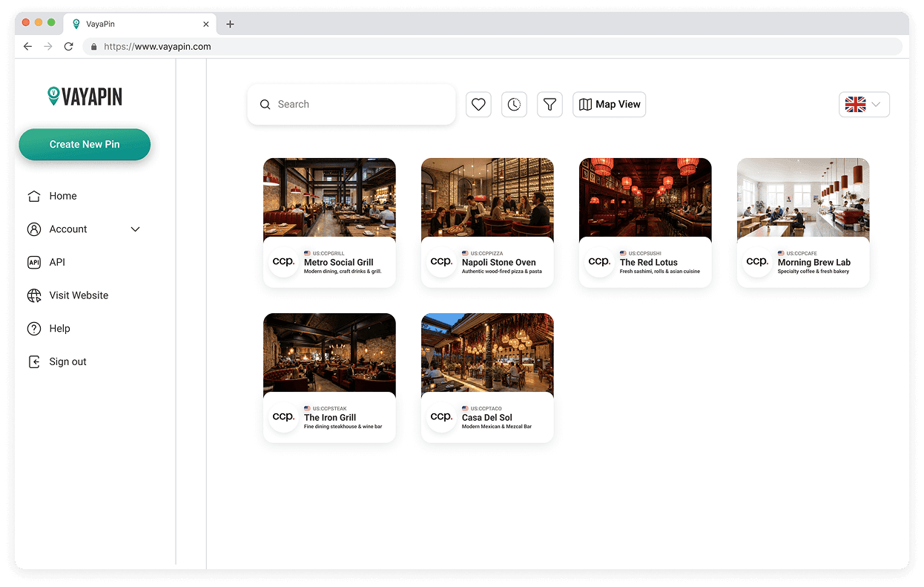The image size is (924, 587).
Task: Open the Account section via its person icon
Action: [34, 229]
